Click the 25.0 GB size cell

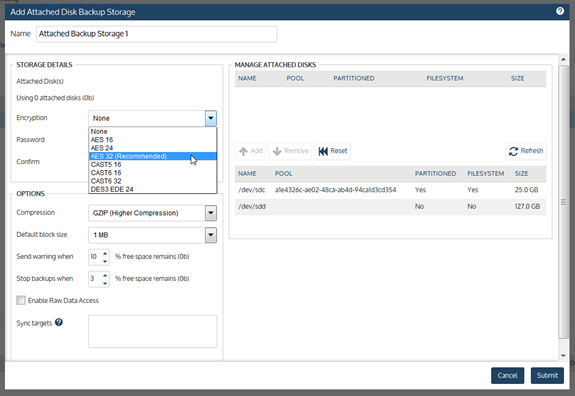coord(526,190)
